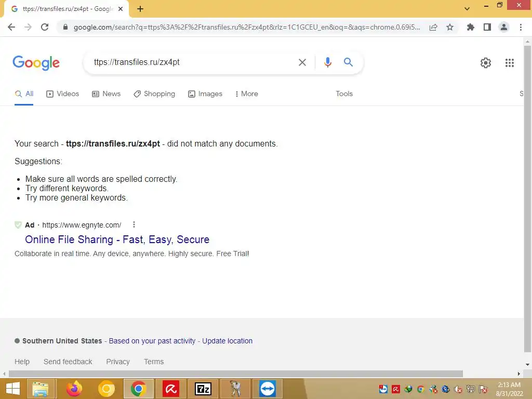The width and height of the screenshot is (532, 399).
Task: Open File Explorer from taskbar
Action: click(x=41, y=389)
